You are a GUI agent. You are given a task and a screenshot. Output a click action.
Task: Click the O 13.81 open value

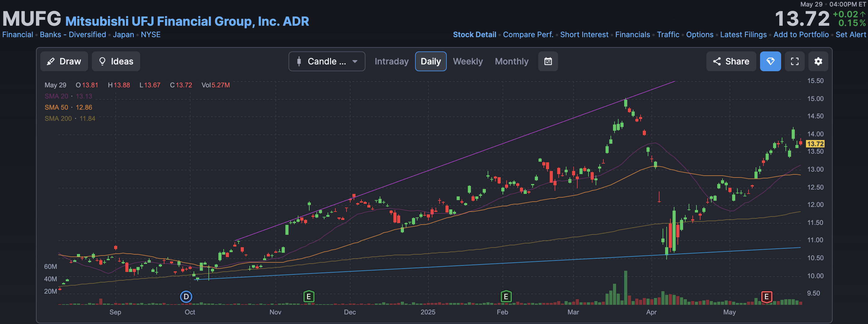pyautogui.click(x=87, y=85)
